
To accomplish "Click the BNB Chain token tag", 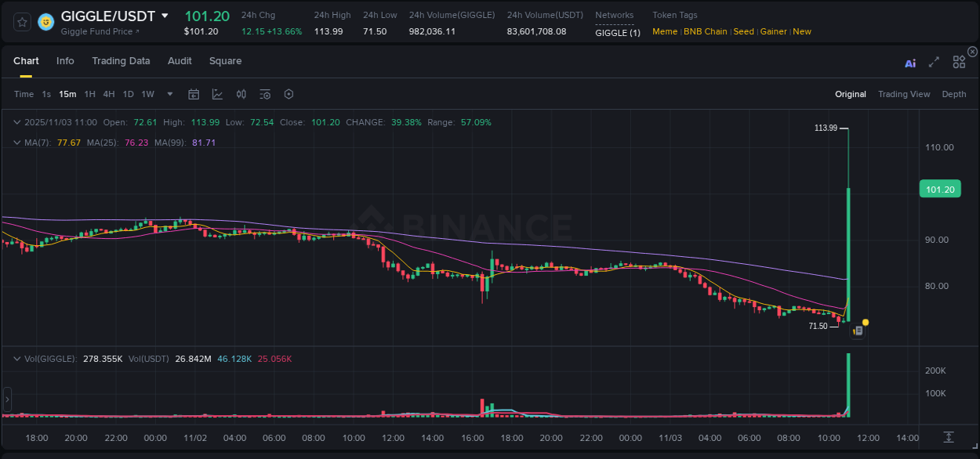I will click(x=705, y=31).
